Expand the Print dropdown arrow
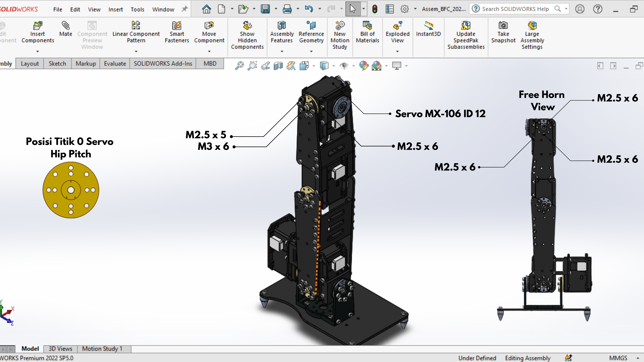This screenshot has height=362, width=644. coord(298,9)
